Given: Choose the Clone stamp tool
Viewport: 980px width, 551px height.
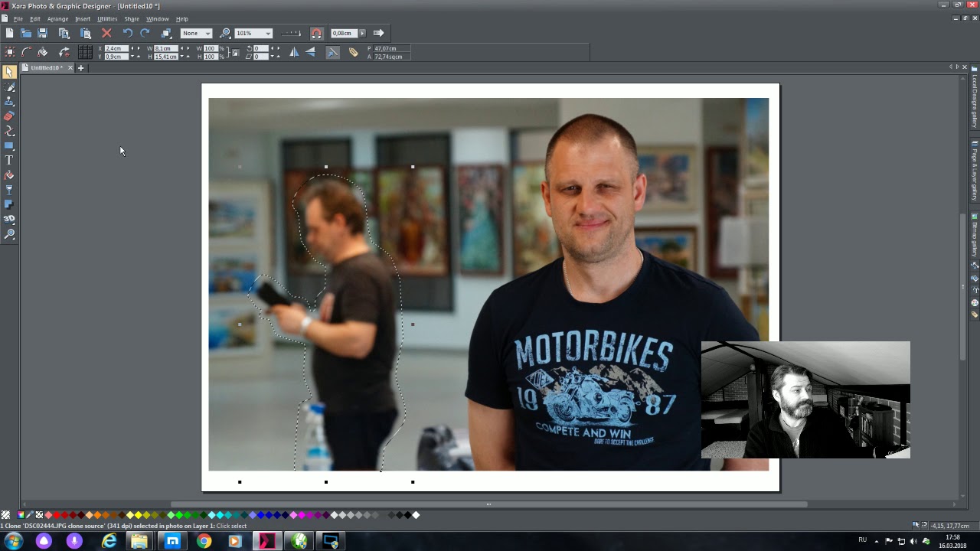Looking at the screenshot, I should [9, 101].
